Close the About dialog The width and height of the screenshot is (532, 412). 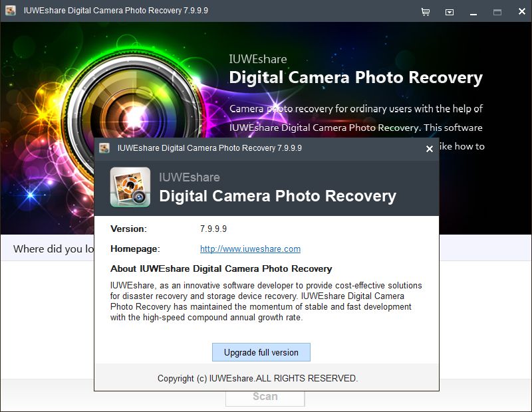[x=429, y=150]
